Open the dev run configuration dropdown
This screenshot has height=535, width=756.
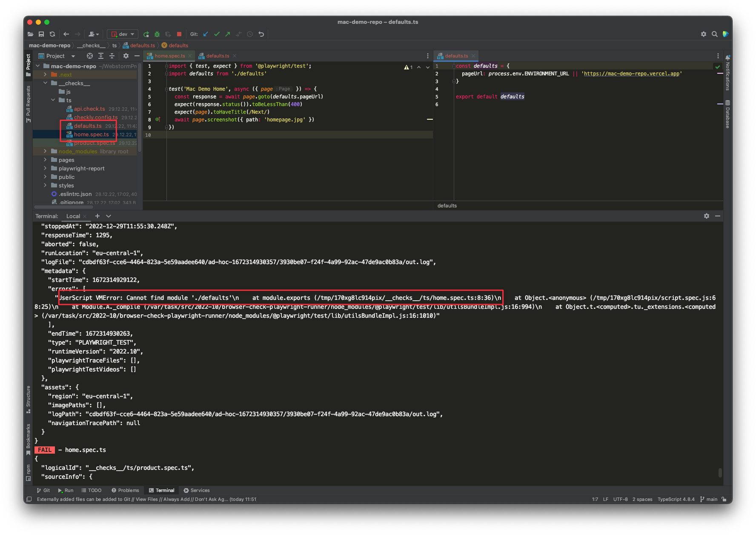(123, 34)
